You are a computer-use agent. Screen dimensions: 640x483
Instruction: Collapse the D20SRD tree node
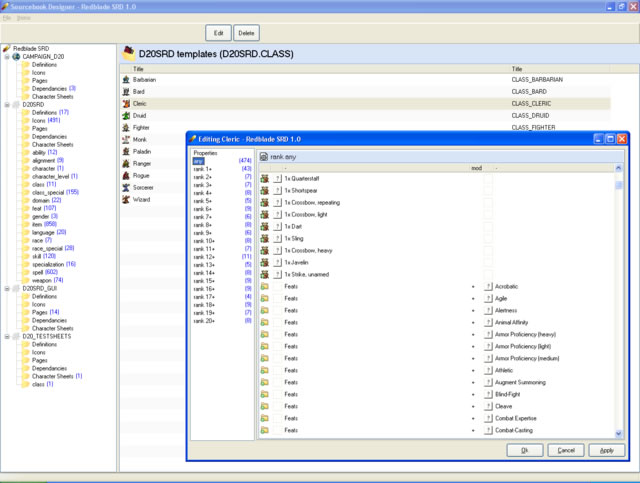pos(7,105)
